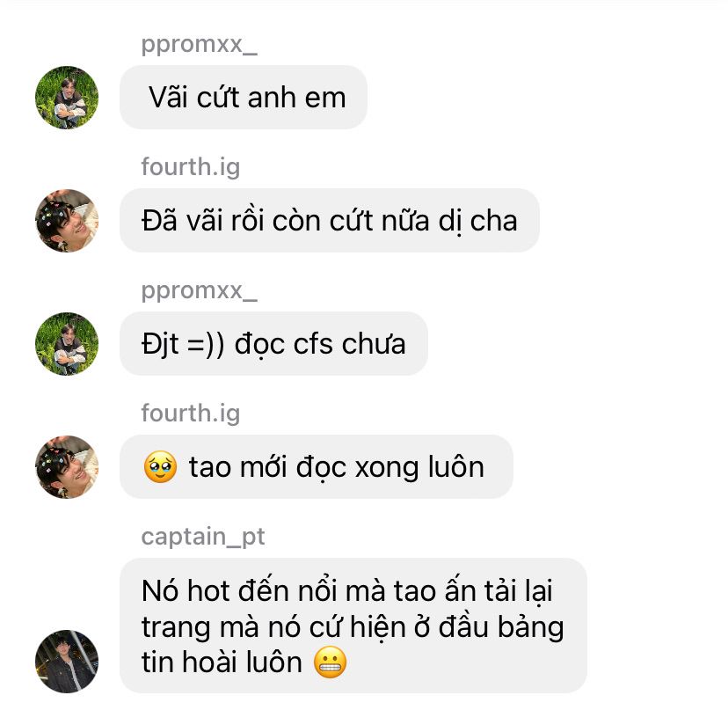Image resolution: width=728 pixels, height=710 pixels.
Task: Select the "tao mới đọc xong luôn" bubble
Action: tap(317, 467)
